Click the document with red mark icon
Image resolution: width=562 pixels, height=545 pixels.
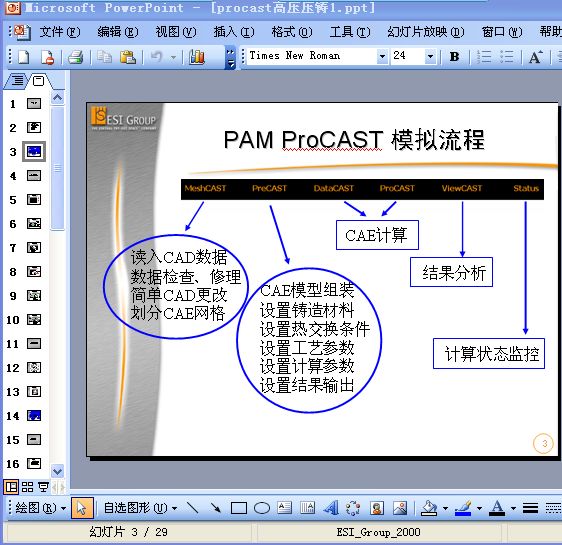47,57
